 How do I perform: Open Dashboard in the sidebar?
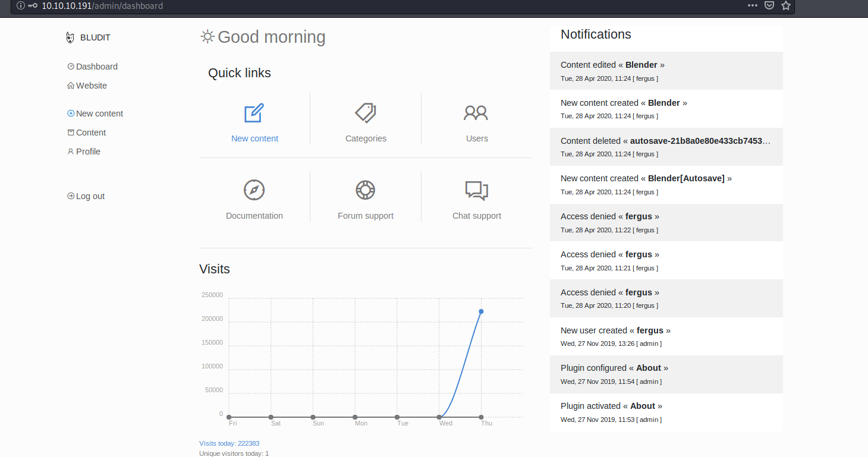click(x=96, y=67)
